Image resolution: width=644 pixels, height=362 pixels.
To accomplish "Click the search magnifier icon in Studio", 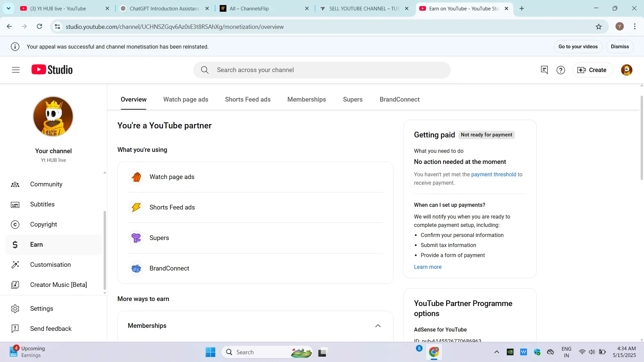I will (205, 70).
